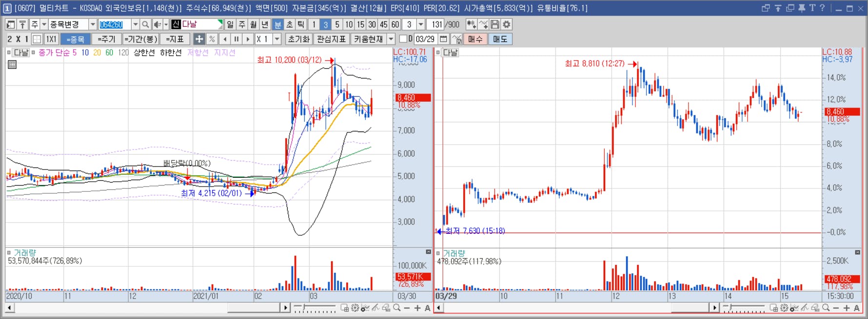This screenshot has height=319, width=868.
Task: Click left chart bottom zoom magnifier icon
Action: [x=397, y=308]
